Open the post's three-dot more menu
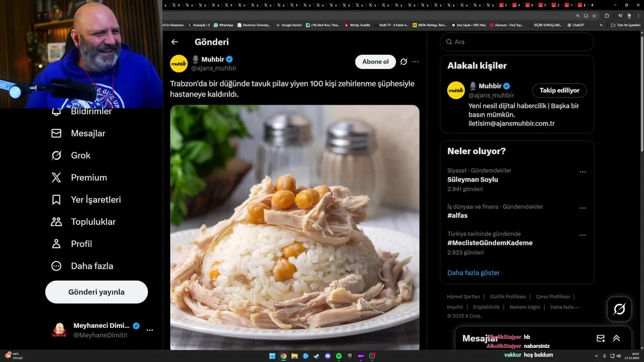 416,62
